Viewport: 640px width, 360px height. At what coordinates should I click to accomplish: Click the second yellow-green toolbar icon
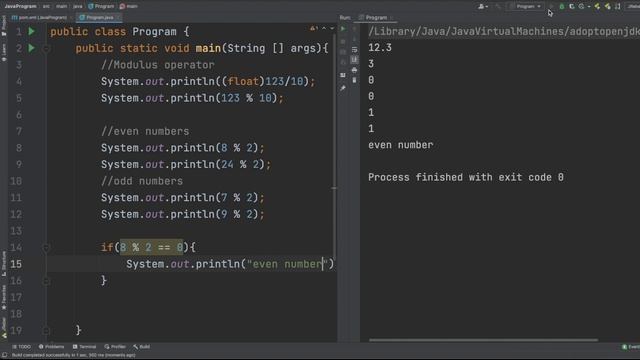point(608,6)
